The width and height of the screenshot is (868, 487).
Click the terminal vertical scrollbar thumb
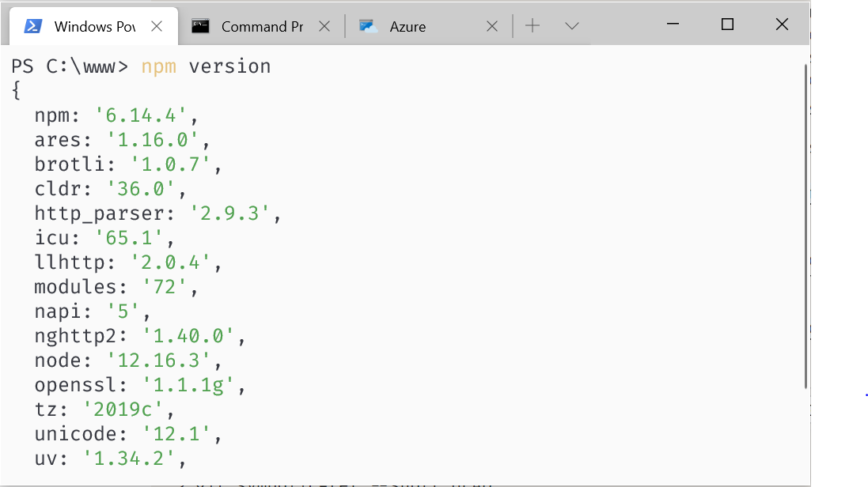tap(806, 226)
